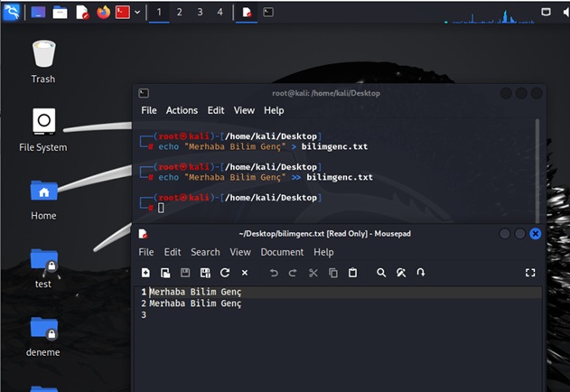
Task: Open the Mousepad Edit menu
Action: pyautogui.click(x=173, y=252)
